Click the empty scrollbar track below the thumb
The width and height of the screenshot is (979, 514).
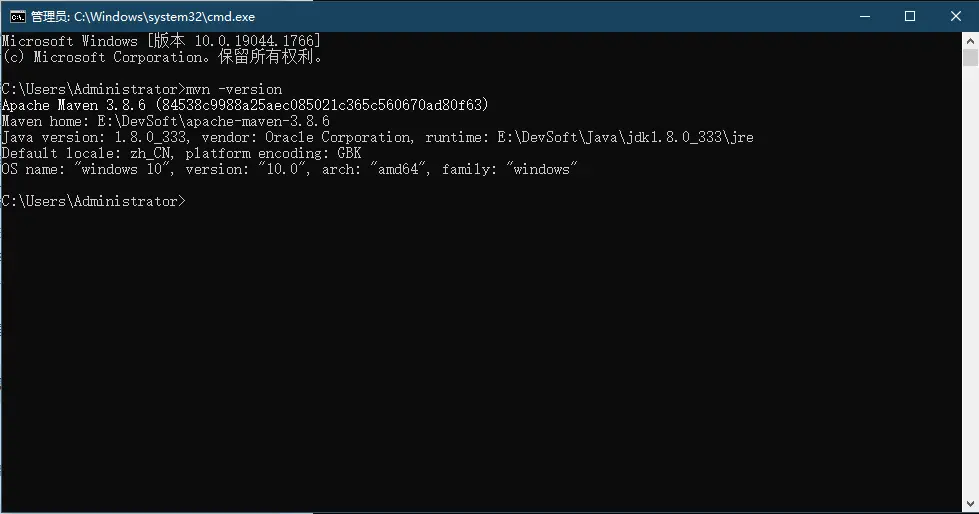coord(970,300)
